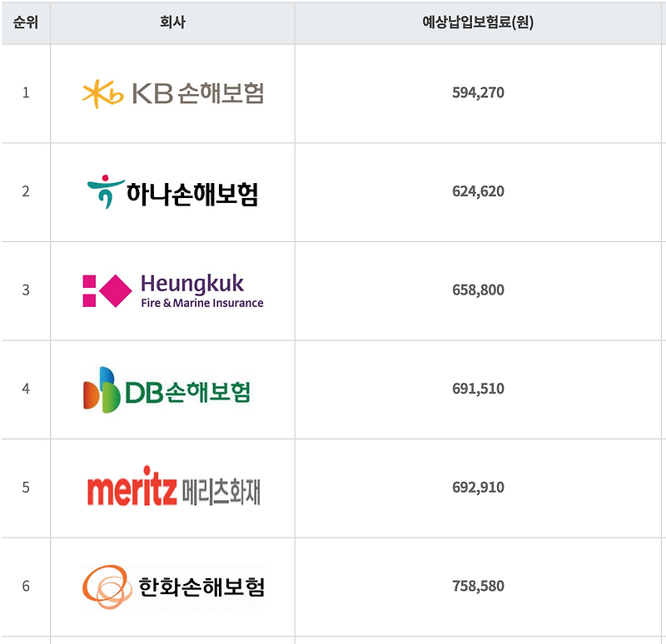The height and width of the screenshot is (644, 666).
Task: Click the meritz 메리츠화재 logo
Action: [173, 487]
